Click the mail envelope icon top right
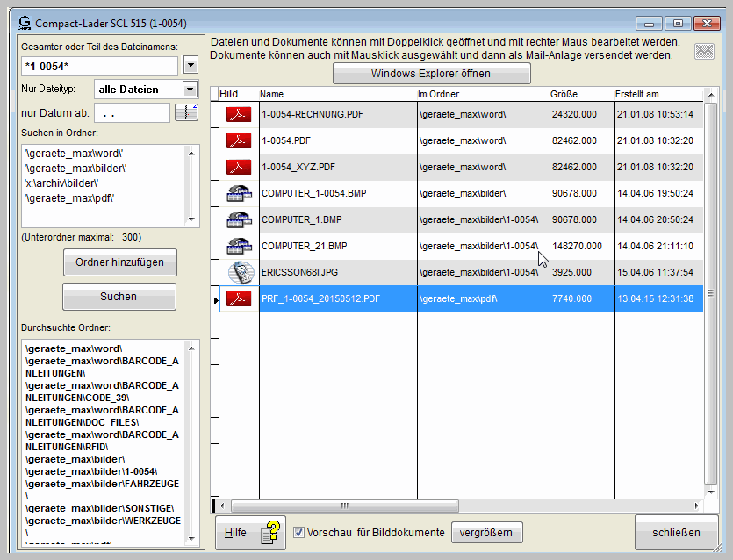This screenshot has height=560, width=733. pyautogui.click(x=704, y=51)
